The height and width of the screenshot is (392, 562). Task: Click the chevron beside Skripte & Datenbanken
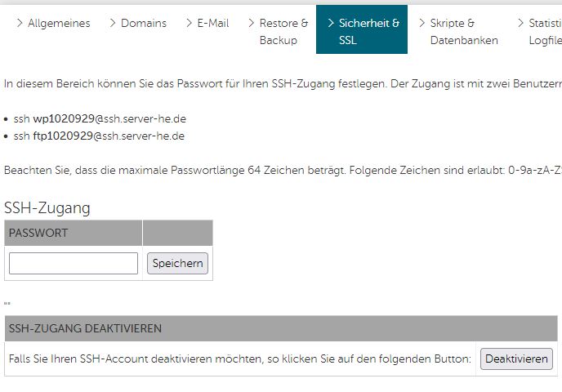point(422,24)
